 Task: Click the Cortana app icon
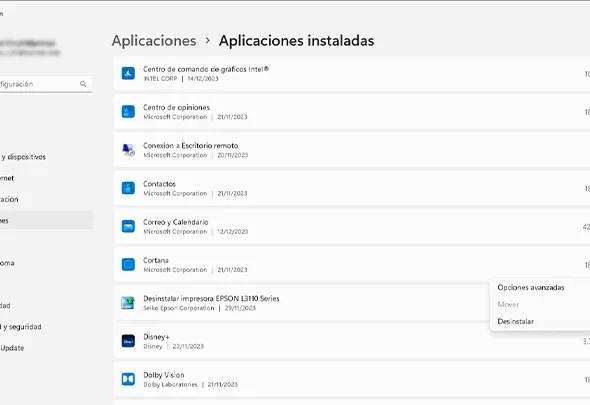(x=128, y=265)
